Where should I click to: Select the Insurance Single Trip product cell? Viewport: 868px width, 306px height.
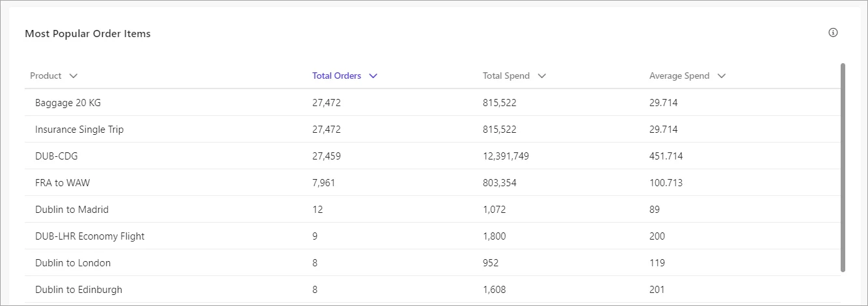tap(79, 130)
